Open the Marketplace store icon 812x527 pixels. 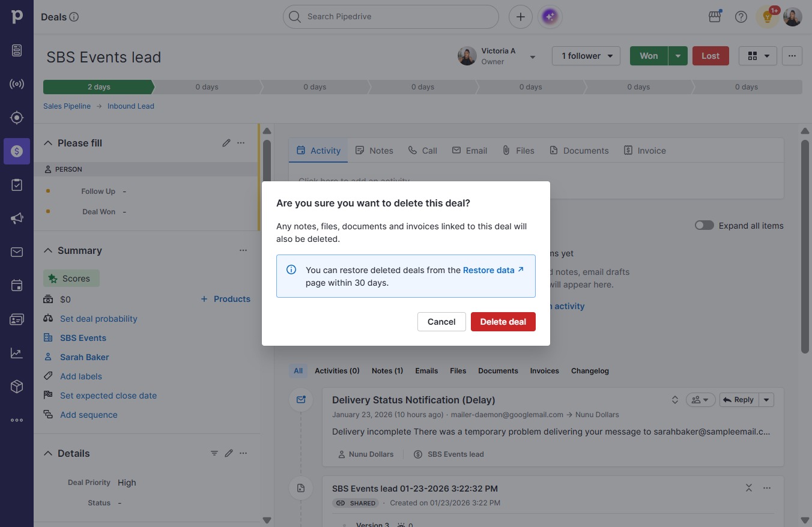coord(715,17)
